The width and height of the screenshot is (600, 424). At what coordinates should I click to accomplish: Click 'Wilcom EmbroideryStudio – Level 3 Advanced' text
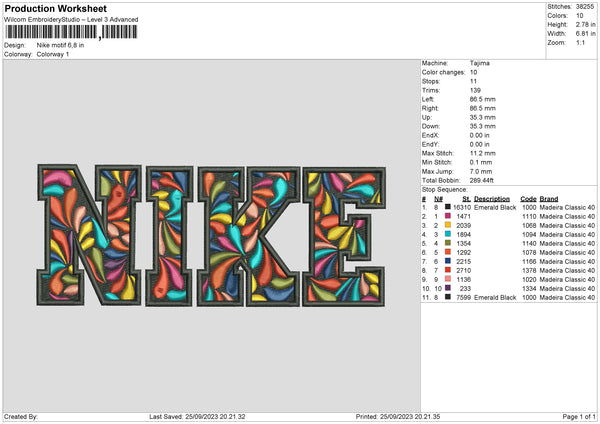71,20
